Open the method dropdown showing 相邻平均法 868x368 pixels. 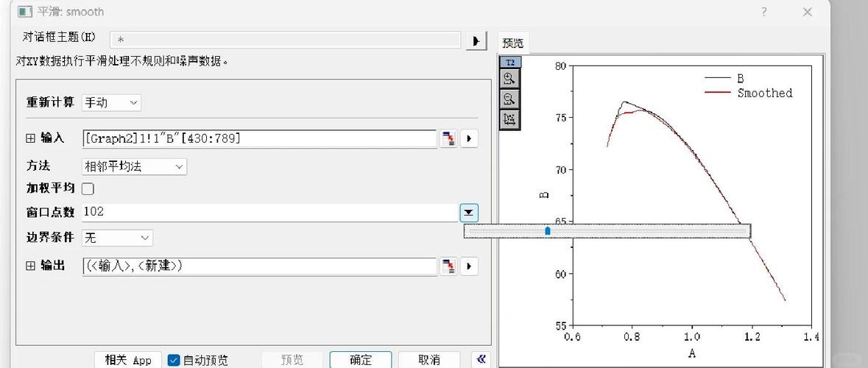point(134,166)
